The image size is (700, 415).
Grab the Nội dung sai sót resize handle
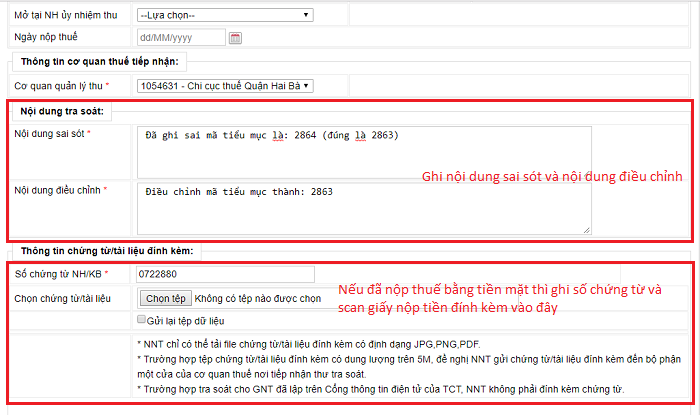click(587, 172)
